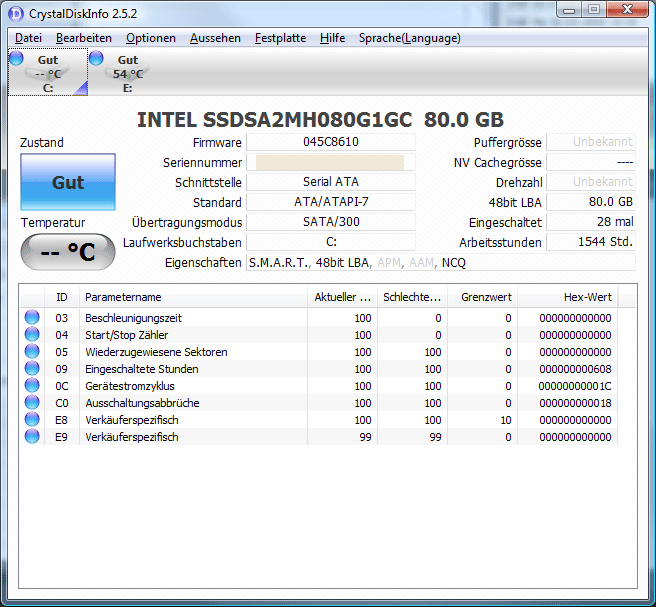
Task: Click the CrystalDiskInfo app icon in title bar
Action: [x=16, y=14]
